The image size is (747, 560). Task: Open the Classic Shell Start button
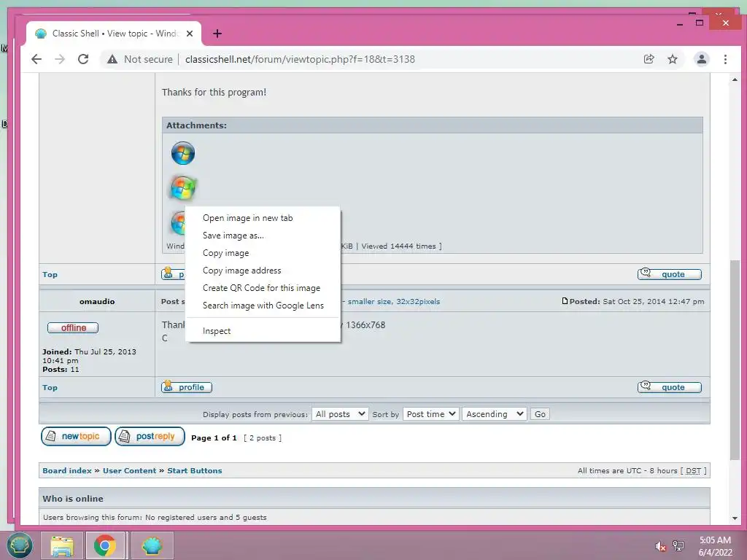(x=19, y=545)
